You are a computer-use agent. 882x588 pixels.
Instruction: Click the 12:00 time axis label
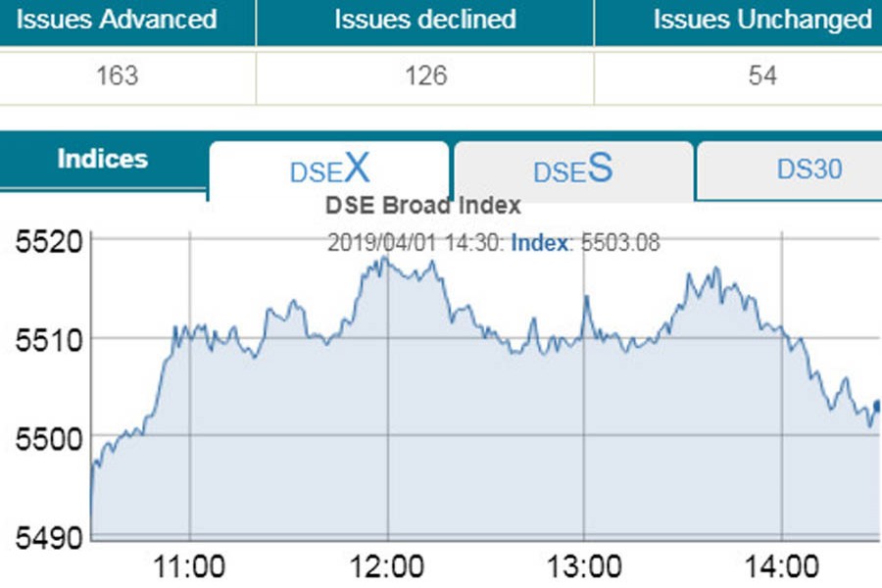pos(388,567)
